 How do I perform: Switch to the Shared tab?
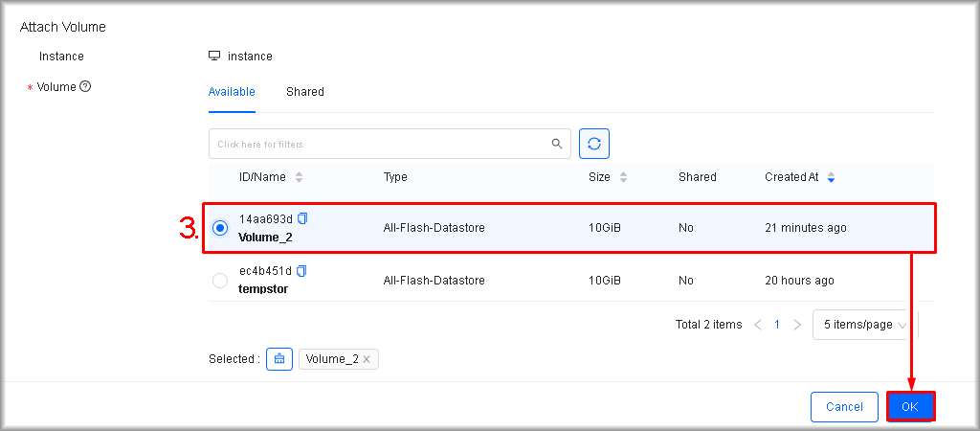pos(304,92)
